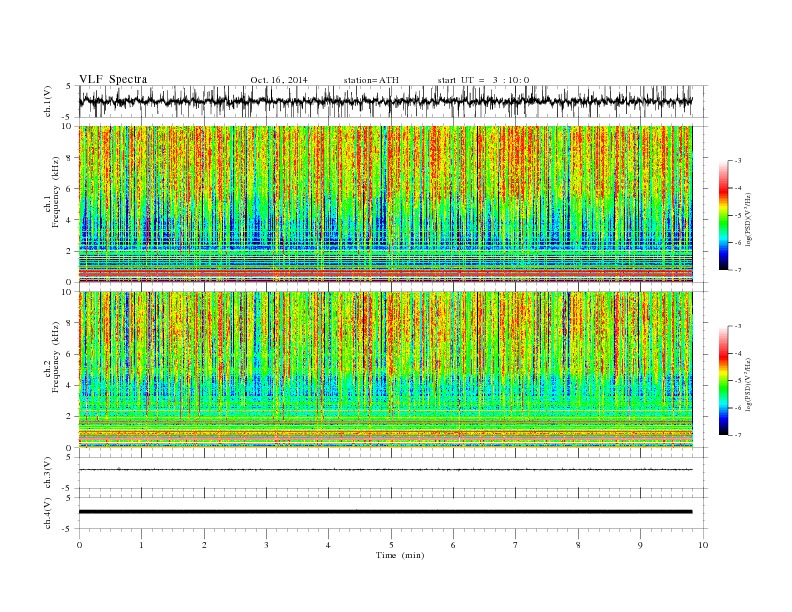Click the ch.1 'Frequency (kHz)' axis label
This screenshot has width=792, height=612.
(56, 192)
